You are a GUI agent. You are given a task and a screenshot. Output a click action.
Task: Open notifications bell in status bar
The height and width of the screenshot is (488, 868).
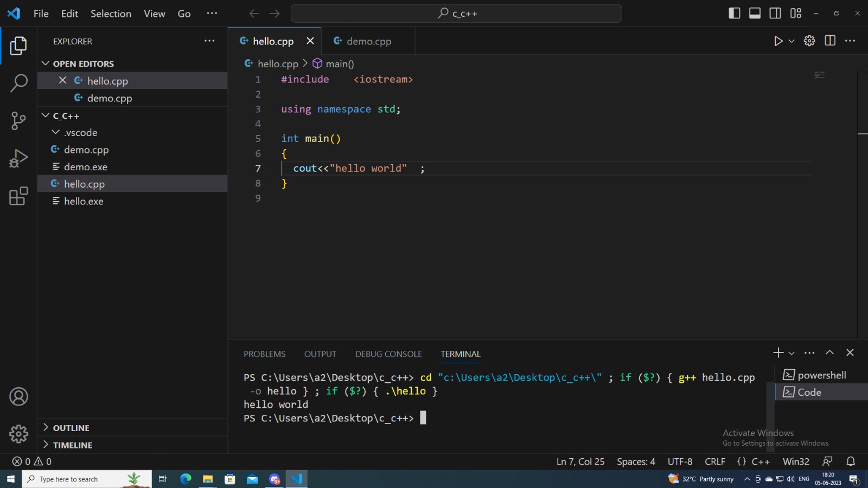(x=851, y=461)
